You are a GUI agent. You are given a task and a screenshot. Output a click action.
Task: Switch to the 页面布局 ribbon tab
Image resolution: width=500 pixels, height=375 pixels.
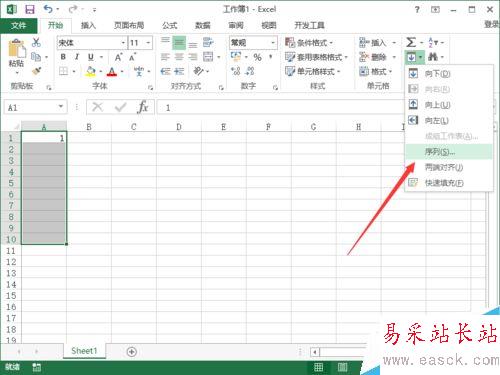129,25
